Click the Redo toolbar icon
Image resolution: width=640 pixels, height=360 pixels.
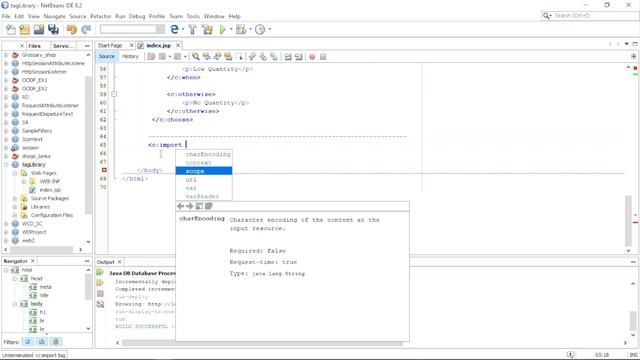(86, 29)
